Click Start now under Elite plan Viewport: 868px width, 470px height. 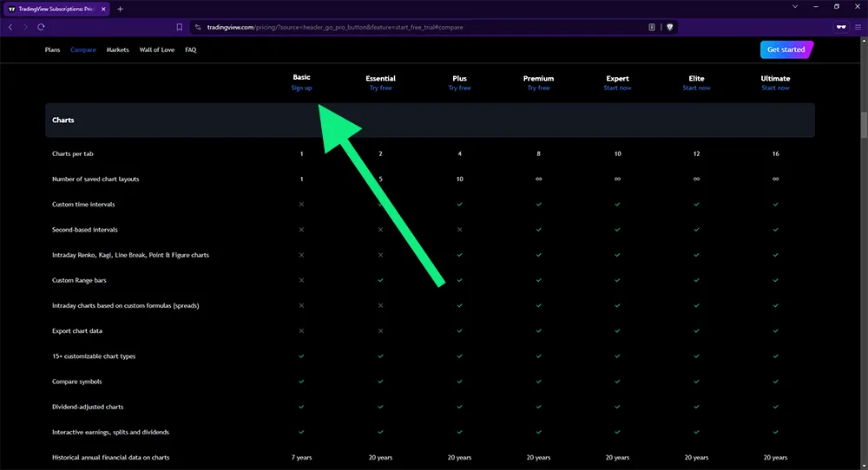696,88
